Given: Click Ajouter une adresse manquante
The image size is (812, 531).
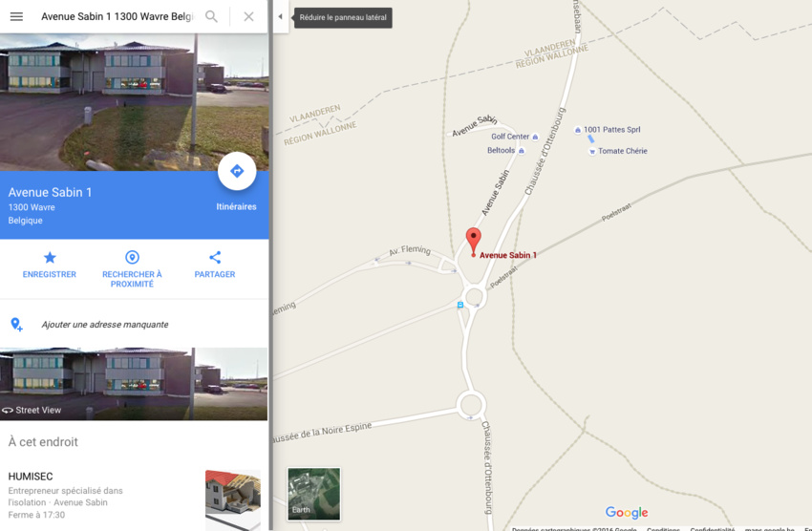Looking at the screenshot, I should pyautogui.click(x=105, y=325).
